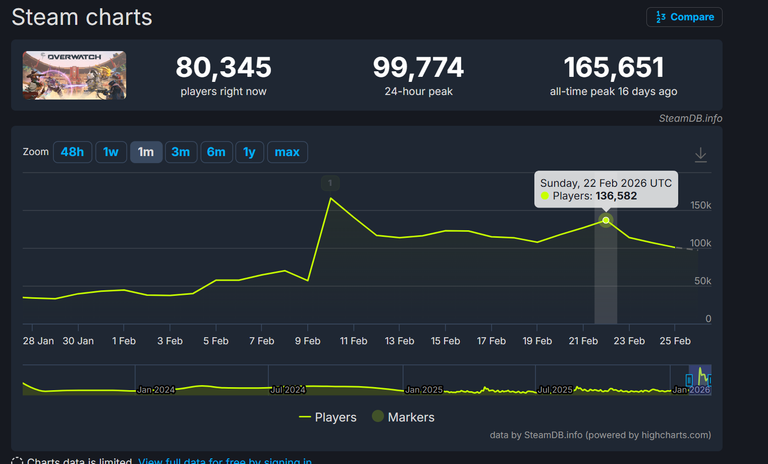Click the highlighted 22 Feb data point
Screen dimensions: 768x464
coord(606,220)
